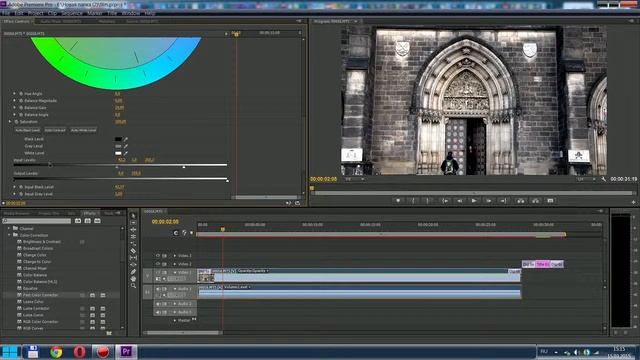
Task: Expand the Channel effects folder
Action: (9, 228)
